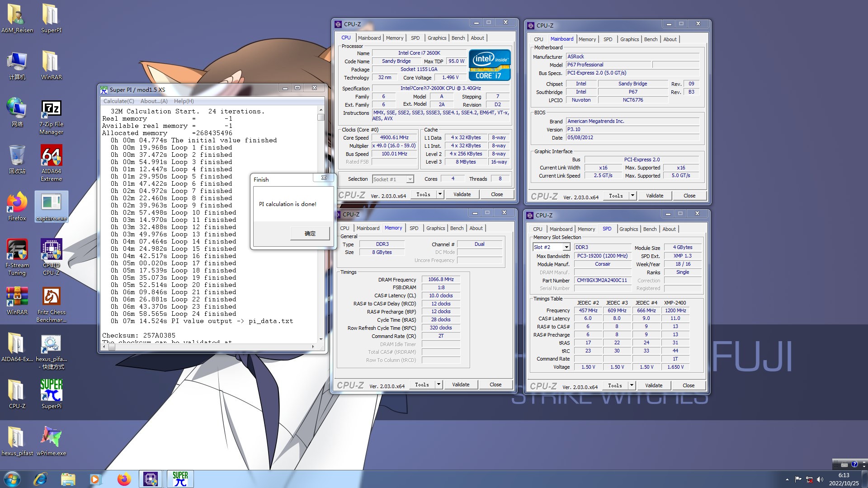The width and height of the screenshot is (868, 488).
Task: Launch WinRAR archiver desktop shortcut
Action: pos(17,300)
